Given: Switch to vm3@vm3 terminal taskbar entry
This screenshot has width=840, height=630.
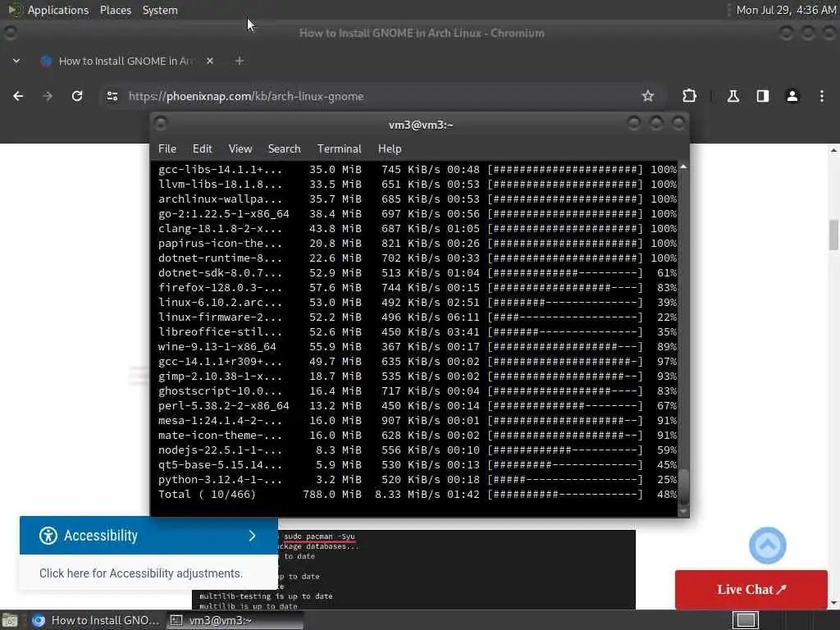Looking at the screenshot, I should [x=235, y=620].
